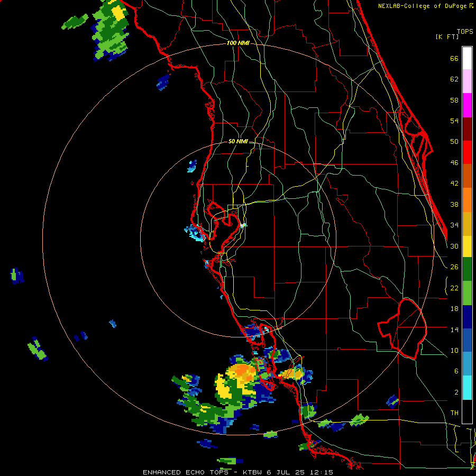
Task: Pick the cyan legend swatch
Action: point(467,388)
